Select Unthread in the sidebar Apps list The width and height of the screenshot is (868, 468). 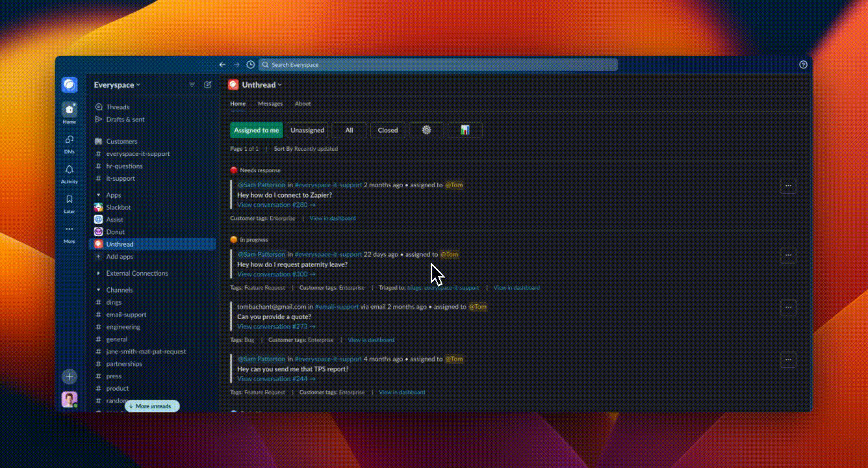coord(152,244)
